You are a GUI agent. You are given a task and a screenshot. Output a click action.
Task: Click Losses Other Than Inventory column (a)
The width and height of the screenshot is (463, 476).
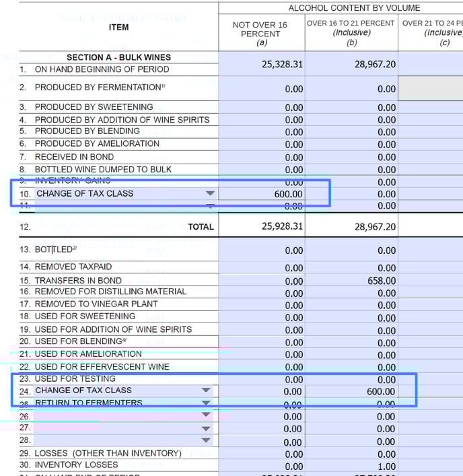(262, 454)
